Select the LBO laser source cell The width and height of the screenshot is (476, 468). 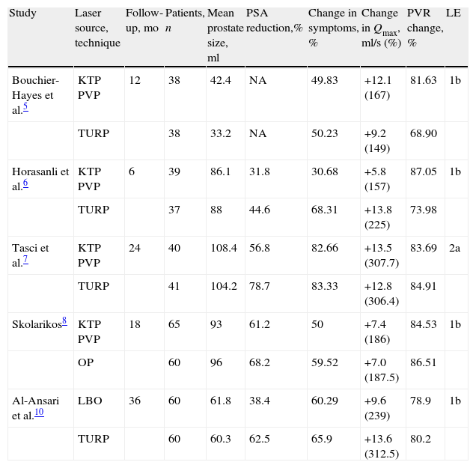click(x=88, y=401)
